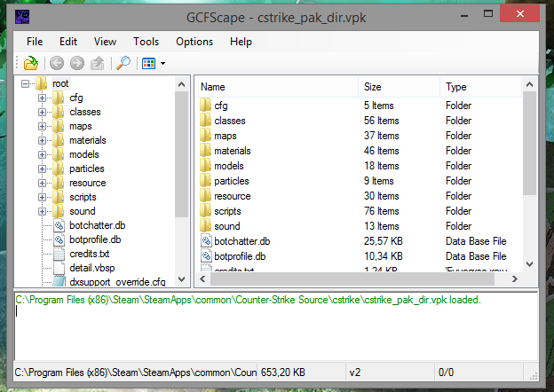Click the View style grid icon
This screenshot has height=392, width=554.
149,64
